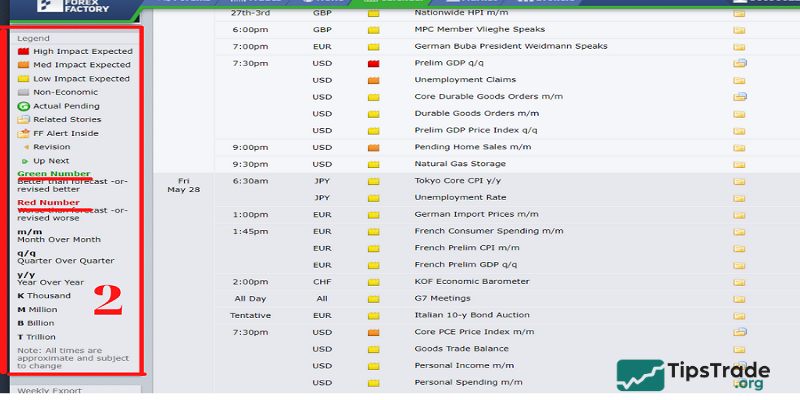The height and width of the screenshot is (400, 800).
Task: Open detail folder for G7 Meetings
Action: coord(740,298)
